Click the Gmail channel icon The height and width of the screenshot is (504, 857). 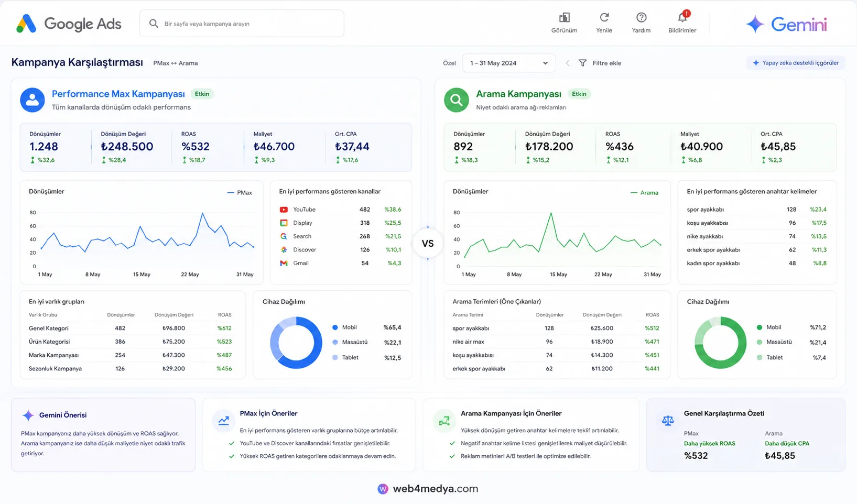(x=284, y=263)
